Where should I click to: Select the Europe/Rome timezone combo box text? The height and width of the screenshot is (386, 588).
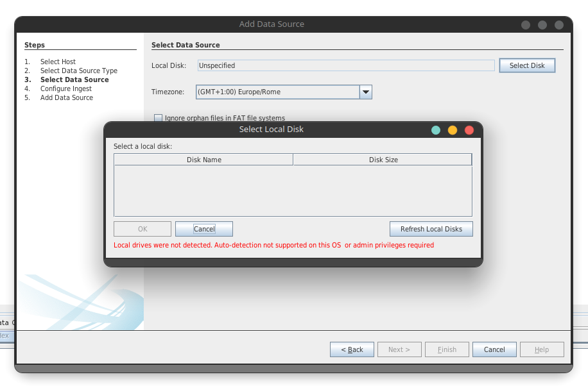pos(277,92)
